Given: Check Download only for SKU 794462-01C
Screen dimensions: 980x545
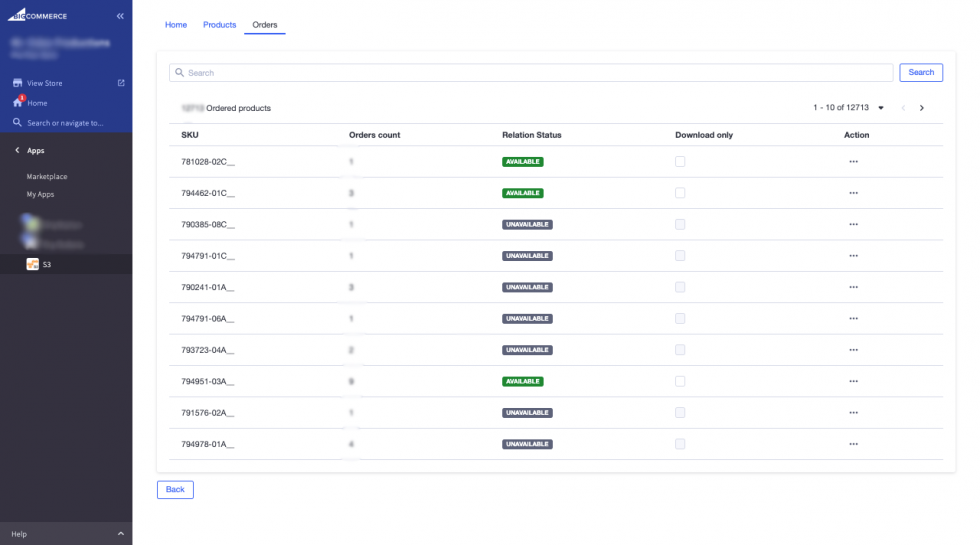Looking at the screenshot, I should coord(680,193).
